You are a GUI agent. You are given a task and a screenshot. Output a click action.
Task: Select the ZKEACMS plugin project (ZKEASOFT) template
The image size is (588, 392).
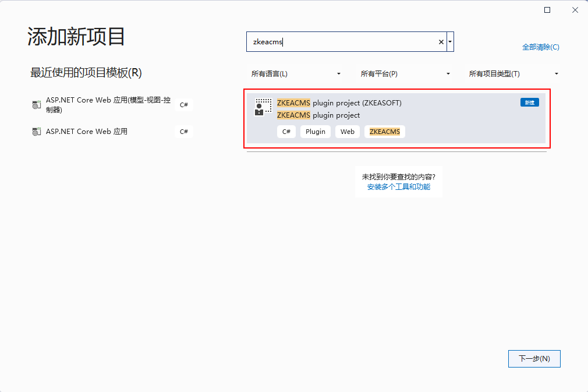pos(396,118)
